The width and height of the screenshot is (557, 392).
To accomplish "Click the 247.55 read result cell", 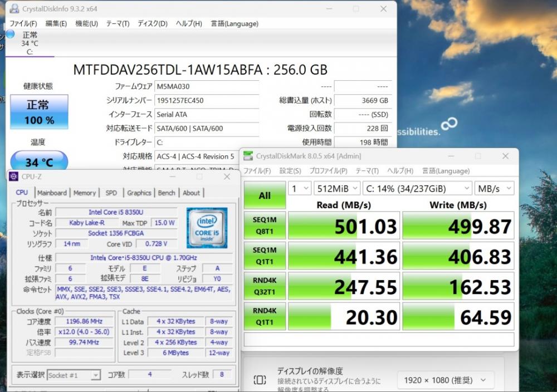I will tap(344, 286).
